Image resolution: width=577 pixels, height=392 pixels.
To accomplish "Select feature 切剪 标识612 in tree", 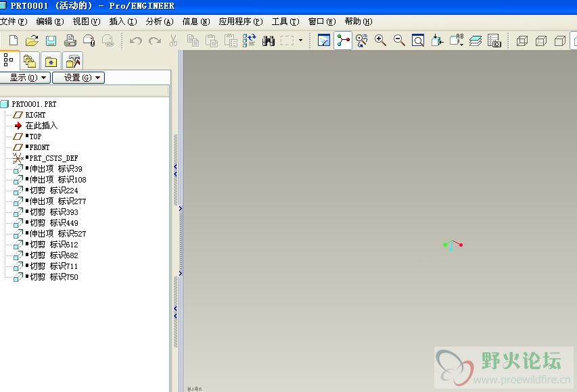I will [53, 245].
